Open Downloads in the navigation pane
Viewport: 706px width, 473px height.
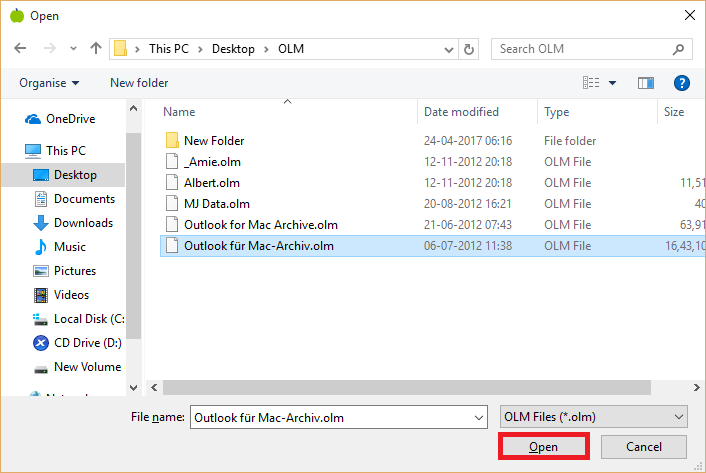pyautogui.click(x=73, y=223)
